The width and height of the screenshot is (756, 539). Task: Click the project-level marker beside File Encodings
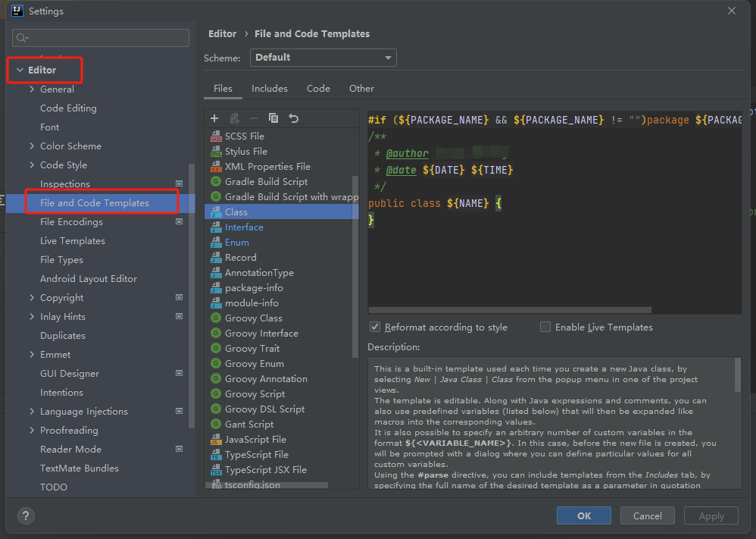[x=180, y=222]
